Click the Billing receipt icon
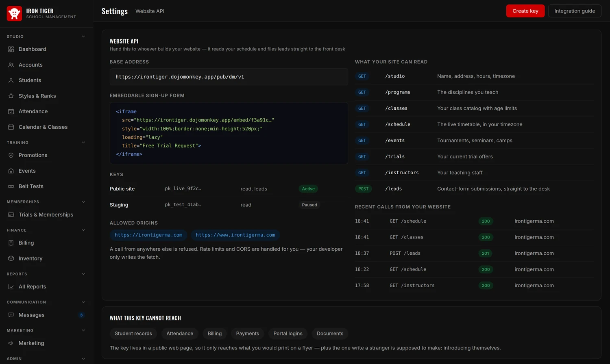This screenshot has width=610, height=364. point(11,243)
